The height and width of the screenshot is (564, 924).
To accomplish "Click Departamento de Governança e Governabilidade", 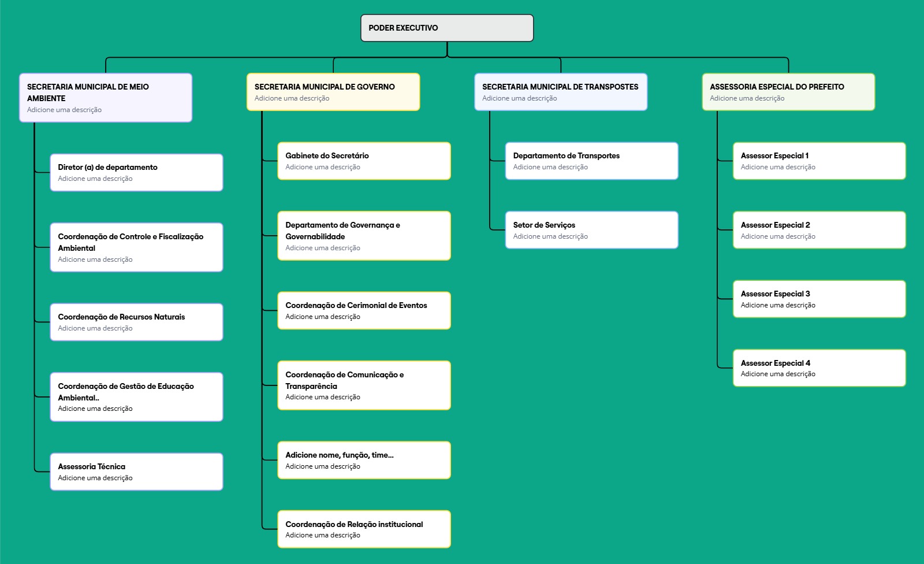I will 364,235.
